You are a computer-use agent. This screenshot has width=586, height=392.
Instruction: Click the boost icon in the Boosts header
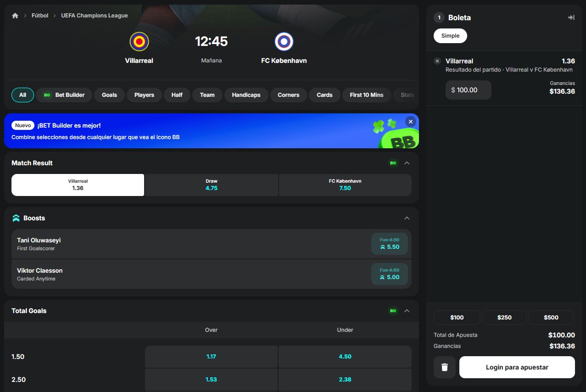coord(16,218)
